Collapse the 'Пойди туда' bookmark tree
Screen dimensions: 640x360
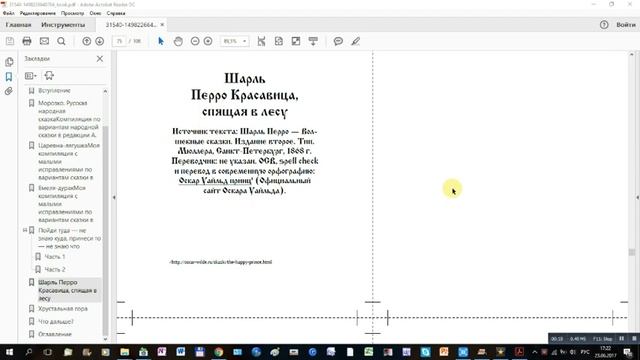(x=25, y=230)
